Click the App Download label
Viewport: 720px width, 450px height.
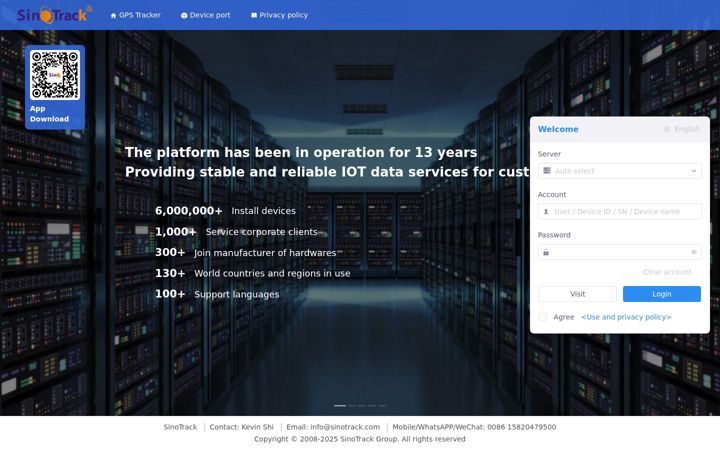point(49,114)
